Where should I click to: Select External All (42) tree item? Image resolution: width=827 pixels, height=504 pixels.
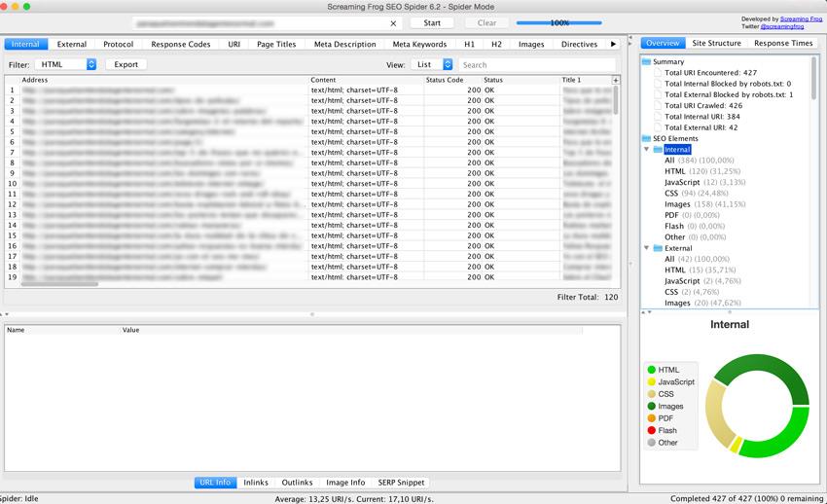coord(697,259)
